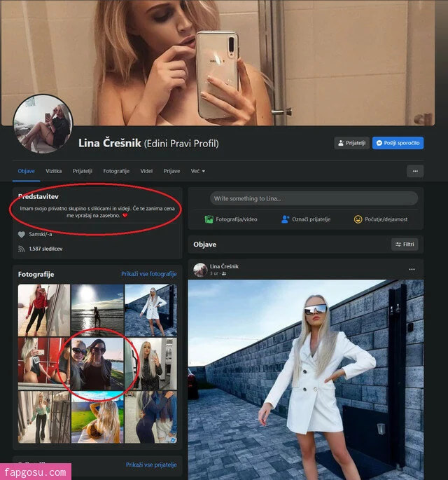
Task: Click Prikaži vse prijatelje link
Action: click(151, 465)
